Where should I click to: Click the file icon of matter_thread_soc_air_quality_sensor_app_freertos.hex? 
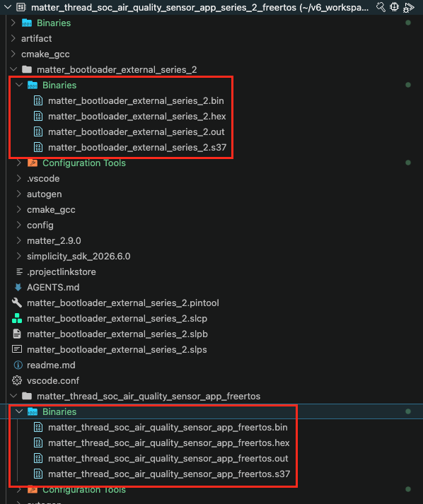(x=38, y=443)
